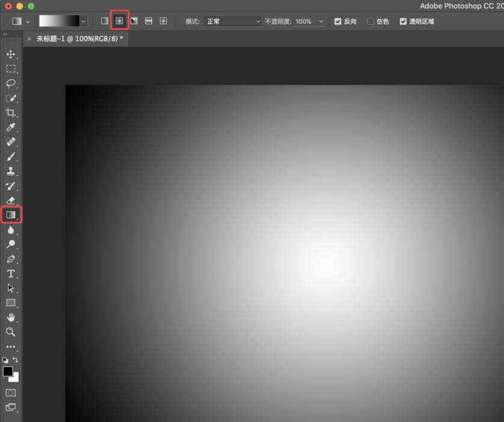Select the Lasso tool
This screenshot has width=504, height=422.
tap(11, 84)
